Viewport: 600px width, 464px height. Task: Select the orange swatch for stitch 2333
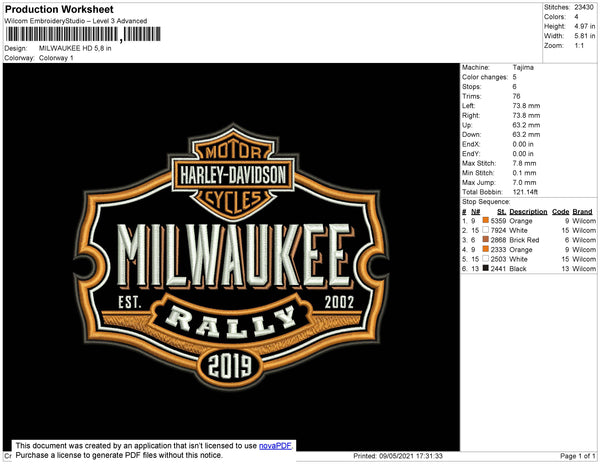[x=486, y=249]
